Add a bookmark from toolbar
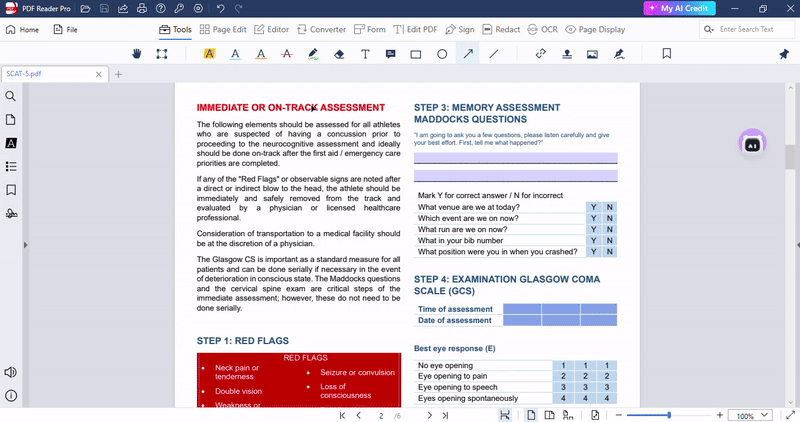This screenshot has height=422, width=800. click(x=666, y=54)
